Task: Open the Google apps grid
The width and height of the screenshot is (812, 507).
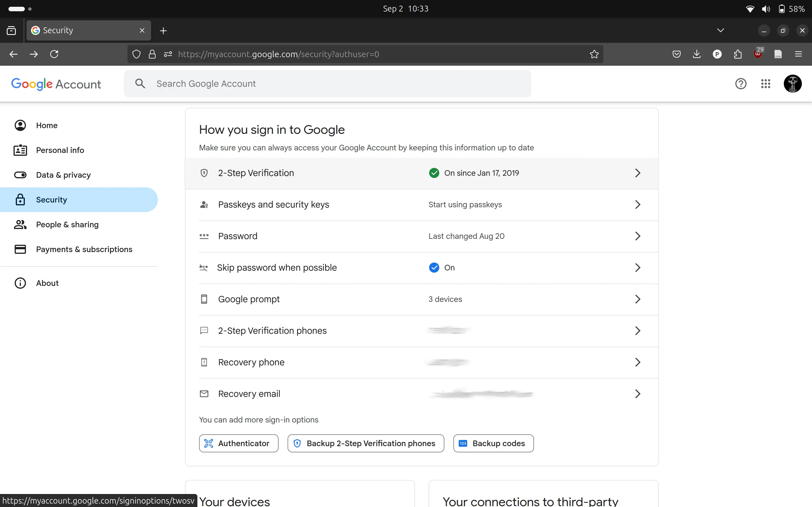Action: coord(766,83)
